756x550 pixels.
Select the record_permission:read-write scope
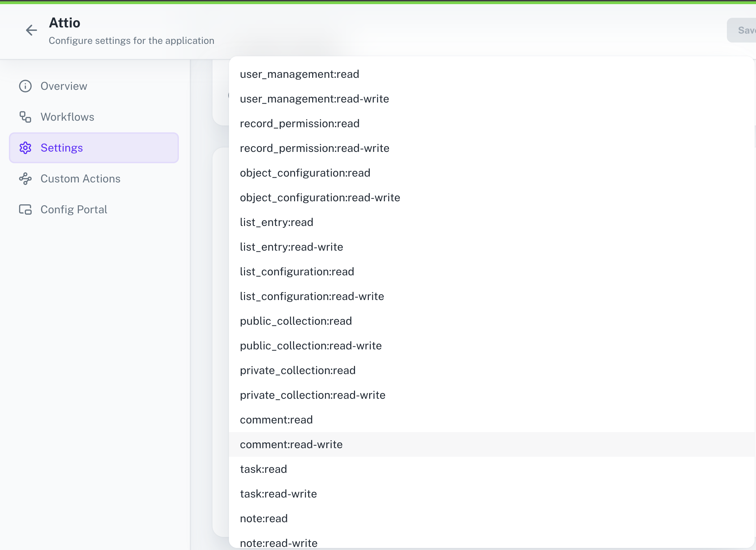click(314, 148)
